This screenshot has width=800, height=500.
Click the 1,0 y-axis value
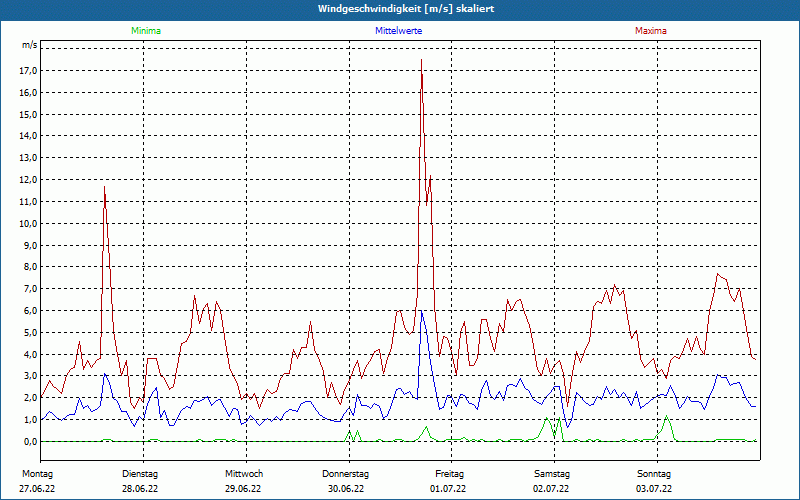click(x=31, y=420)
